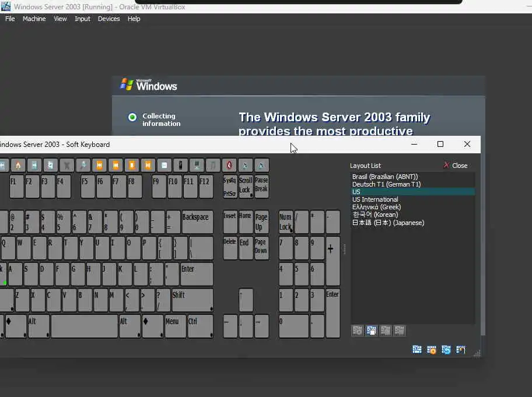This screenshot has height=397, width=532.
Task: Click the Backspace key
Action: click(x=198, y=222)
